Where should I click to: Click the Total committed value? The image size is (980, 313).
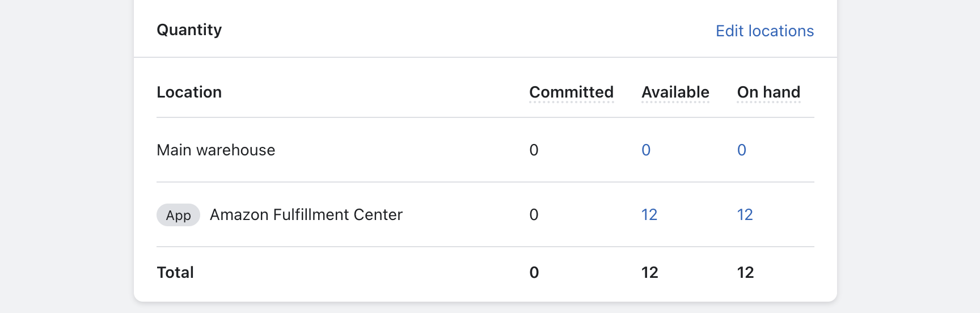pos(534,273)
